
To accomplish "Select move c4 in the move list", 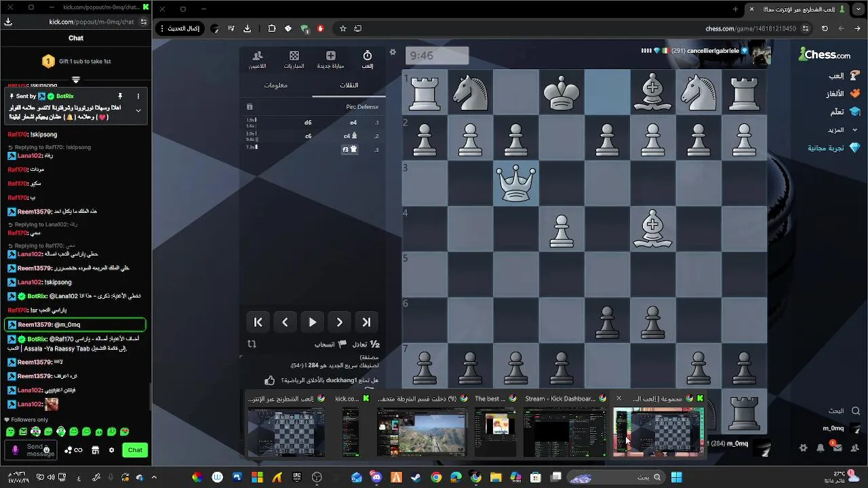I will [x=350, y=136].
